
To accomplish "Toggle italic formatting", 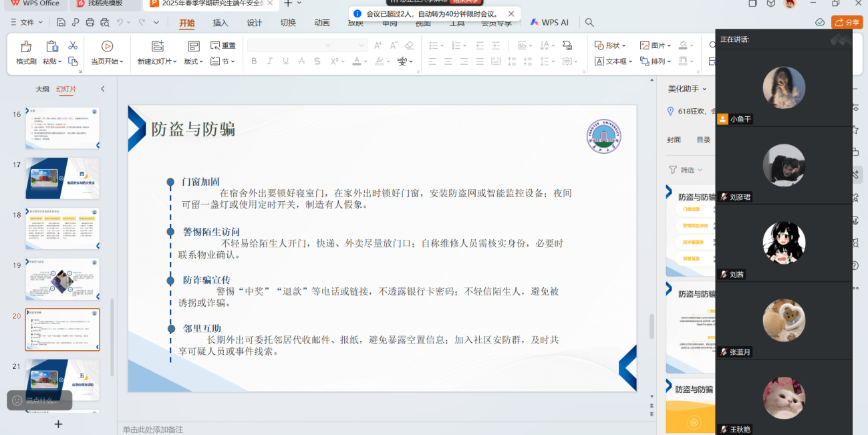I will (x=270, y=61).
